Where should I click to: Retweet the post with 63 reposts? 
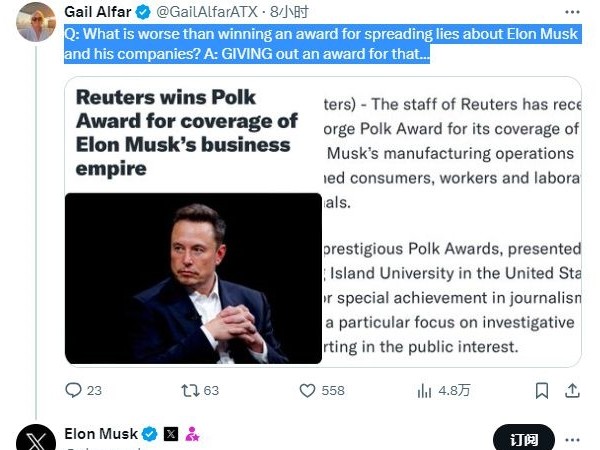click(188, 390)
